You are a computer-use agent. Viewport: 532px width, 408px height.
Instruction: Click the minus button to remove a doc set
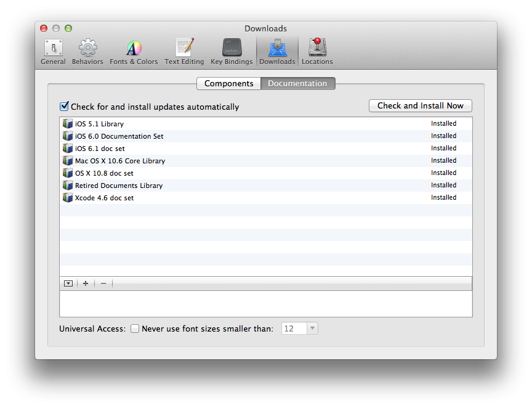[103, 284]
